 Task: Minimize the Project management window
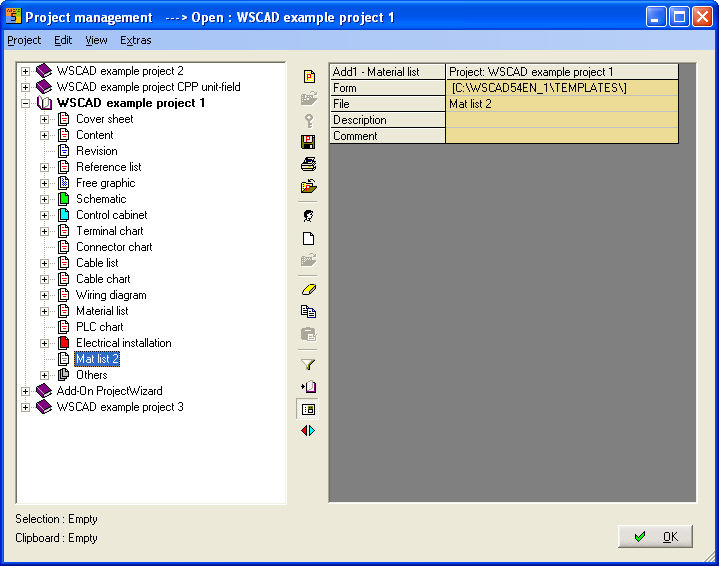[x=656, y=17]
